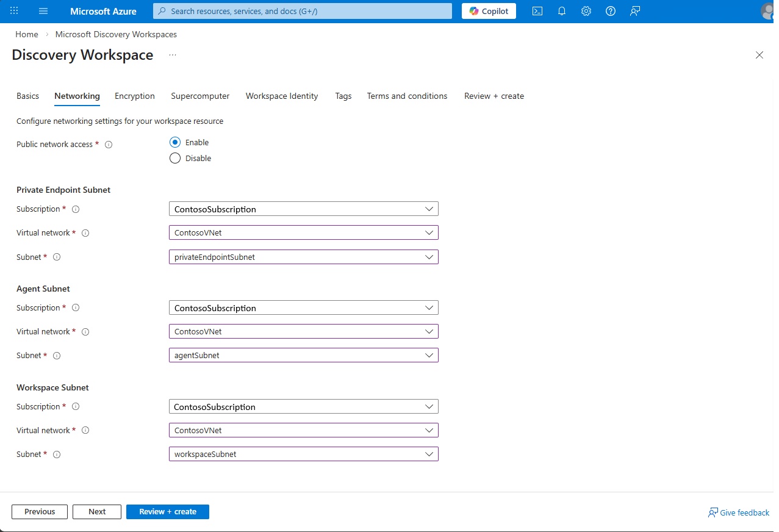Open the ellipsis menu next to Discovery Workspace
This screenshot has width=779, height=532.
pyautogui.click(x=173, y=55)
